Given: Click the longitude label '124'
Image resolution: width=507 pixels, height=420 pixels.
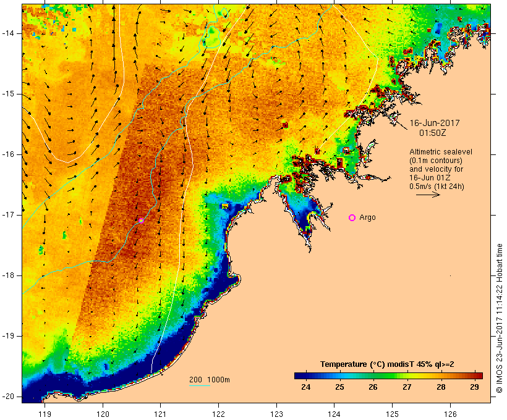Looking at the screenshot, I should (334, 414).
